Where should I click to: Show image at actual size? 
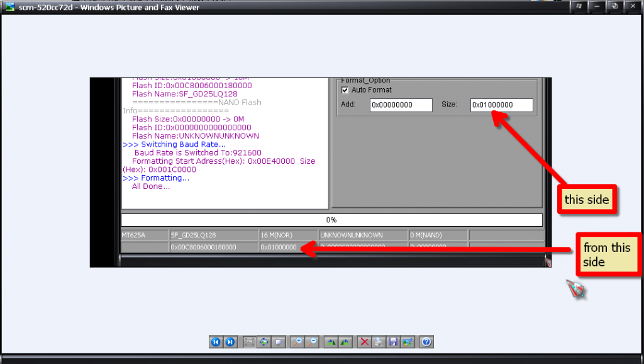(264, 342)
